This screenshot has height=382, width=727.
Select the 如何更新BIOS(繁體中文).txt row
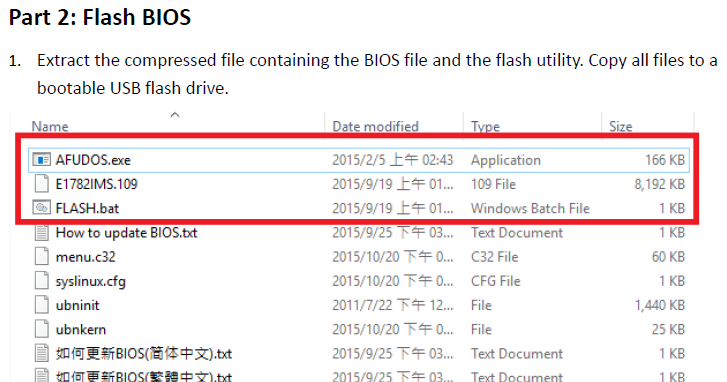tap(359, 376)
